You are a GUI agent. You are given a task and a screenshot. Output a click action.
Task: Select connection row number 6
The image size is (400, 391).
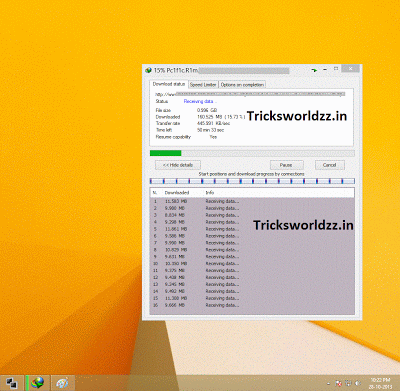pyautogui.click(x=252, y=236)
